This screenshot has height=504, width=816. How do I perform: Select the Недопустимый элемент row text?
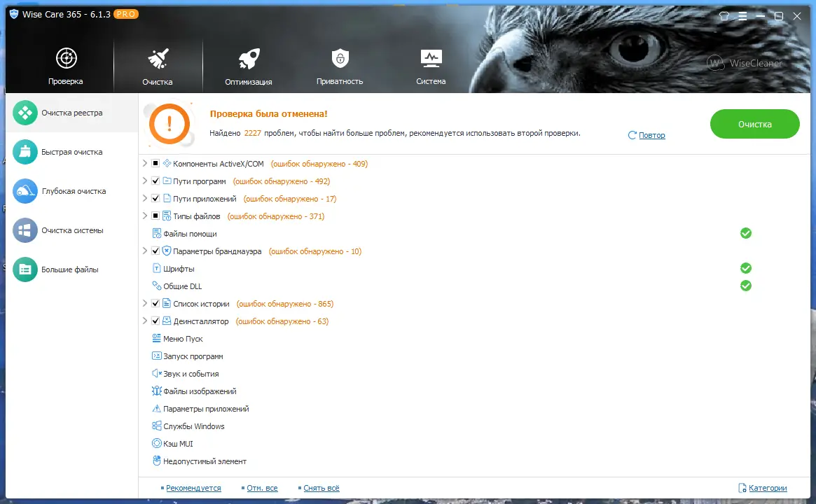205,461
